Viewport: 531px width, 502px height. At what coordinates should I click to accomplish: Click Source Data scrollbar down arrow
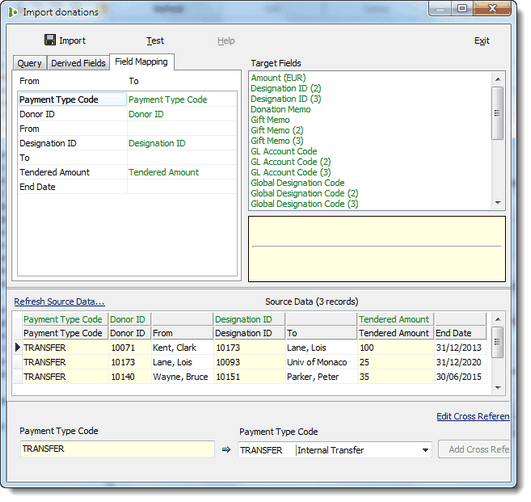[x=497, y=387]
